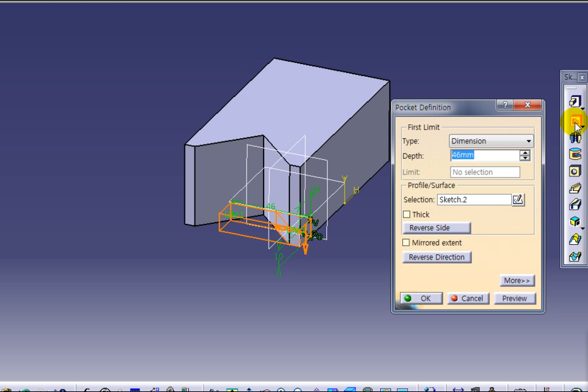Image resolution: width=588 pixels, height=392 pixels.
Task: Open the Type dropdown showing Dimension
Action: point(491,141)
